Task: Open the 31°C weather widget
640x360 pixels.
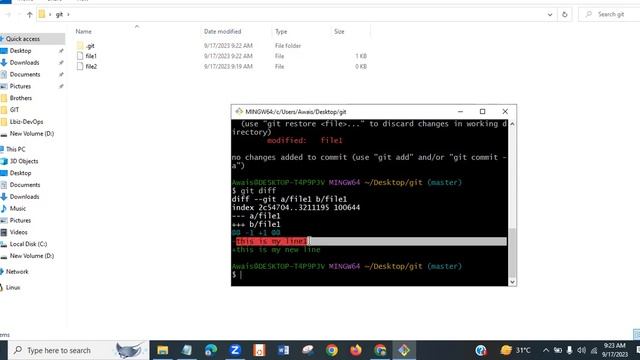Action: click(516, 350)
